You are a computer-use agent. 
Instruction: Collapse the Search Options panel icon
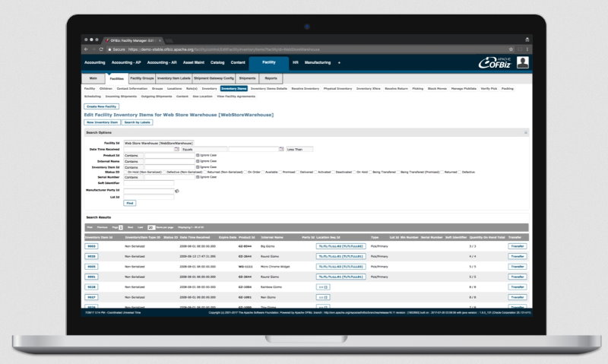[525, 132]
